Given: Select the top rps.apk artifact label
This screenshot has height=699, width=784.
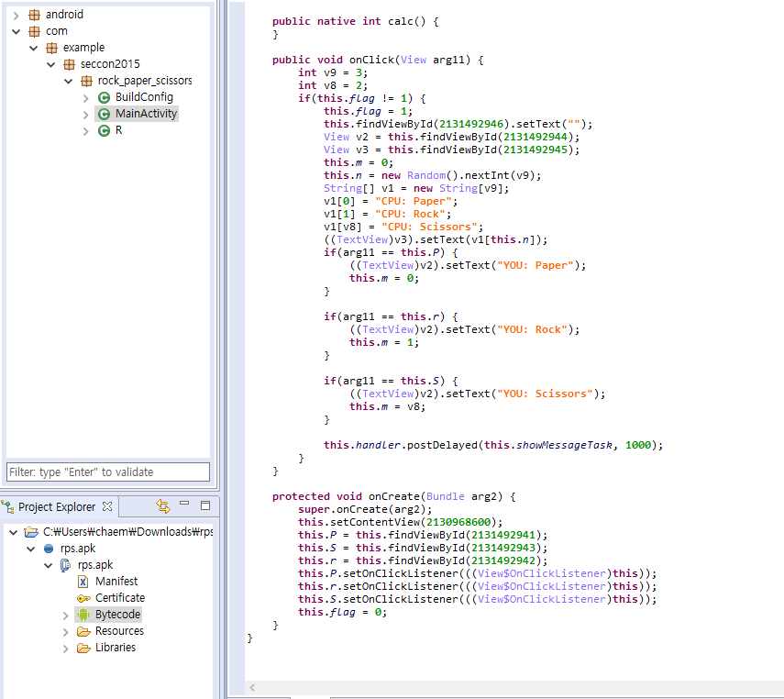Looking at the screenshot, I should coord(78,549).
